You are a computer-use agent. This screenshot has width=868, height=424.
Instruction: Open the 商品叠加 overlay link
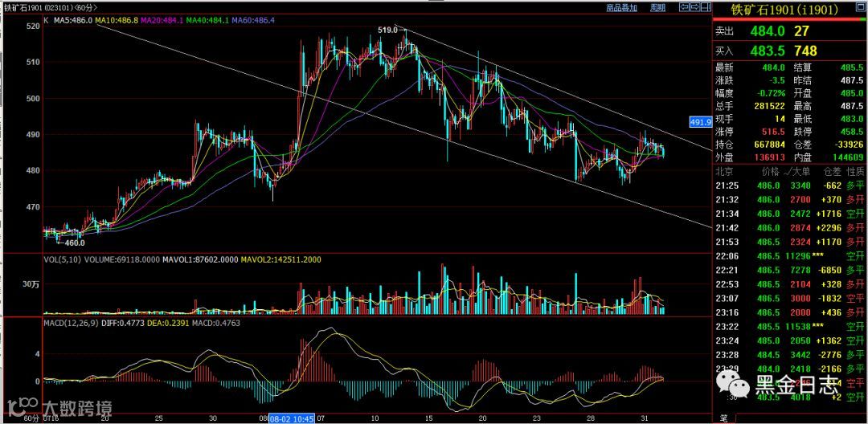click(621, 8)
